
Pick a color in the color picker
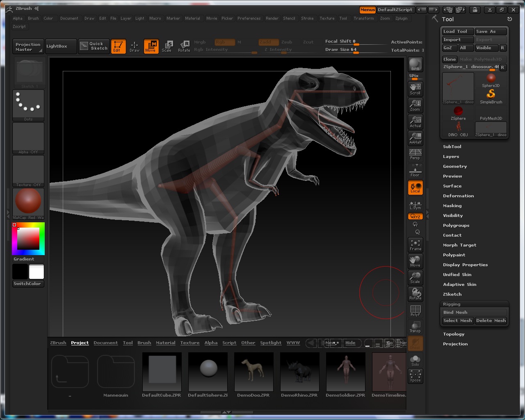28,239
